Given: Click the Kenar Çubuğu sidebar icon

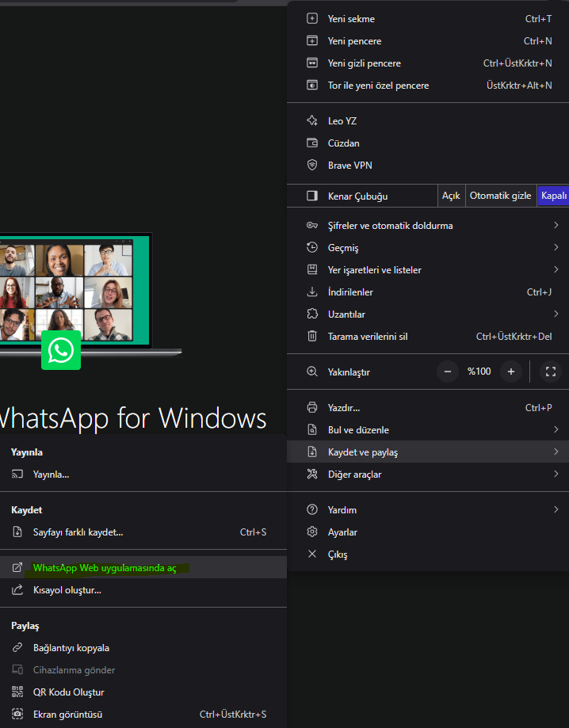Looking at the screenshot, I should click(312, 196).
